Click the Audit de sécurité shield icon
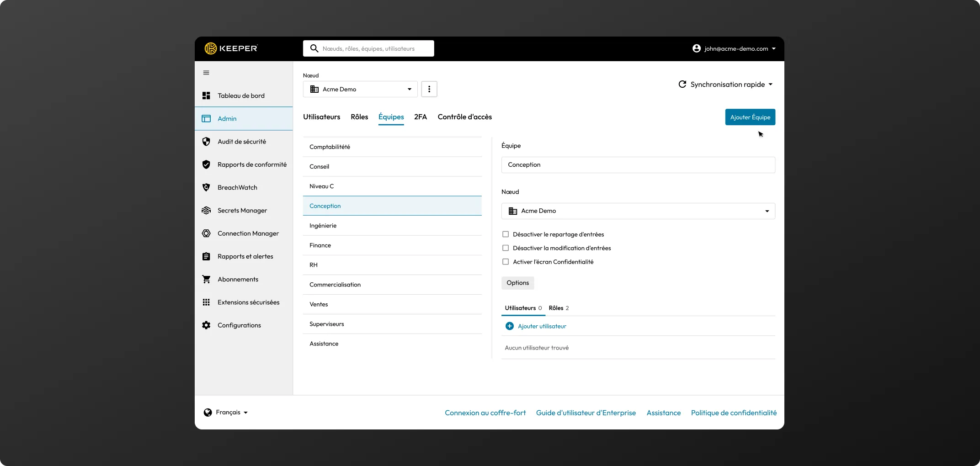The image size is (980, 466). point(206,142)
